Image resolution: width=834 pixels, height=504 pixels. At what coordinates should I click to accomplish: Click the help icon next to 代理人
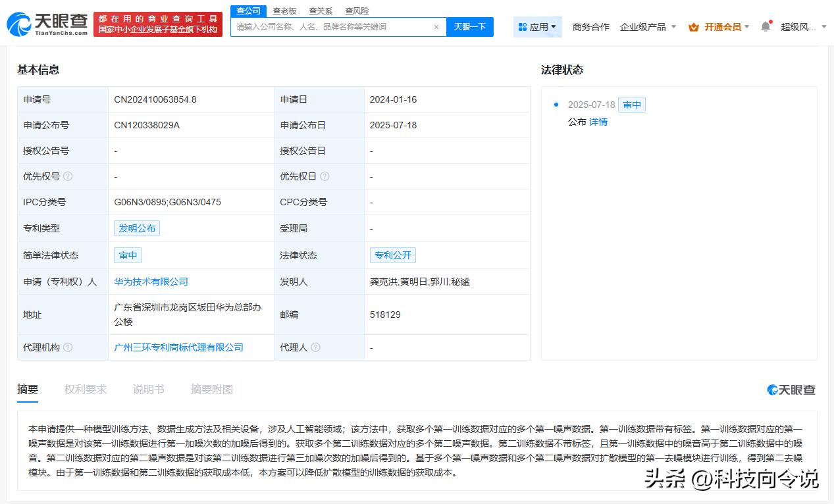pyautogui.click(x=315, y=347)
